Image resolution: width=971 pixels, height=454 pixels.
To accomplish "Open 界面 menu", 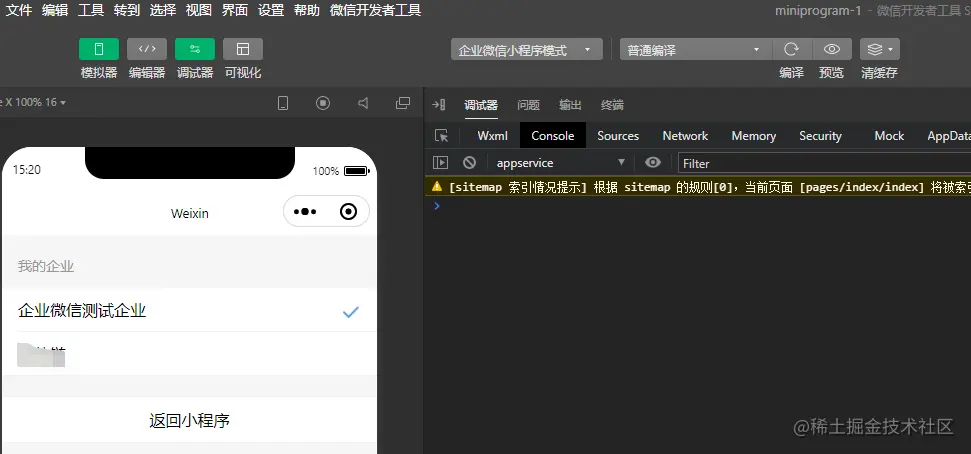I will click(235, 10).
